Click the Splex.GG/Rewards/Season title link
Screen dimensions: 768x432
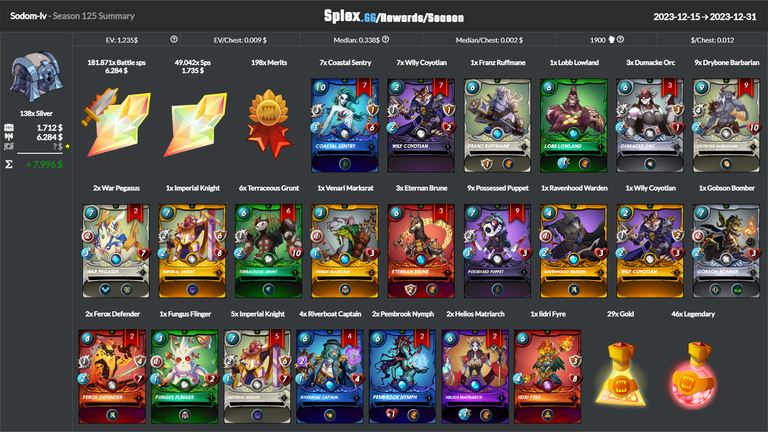pos(394,17)
